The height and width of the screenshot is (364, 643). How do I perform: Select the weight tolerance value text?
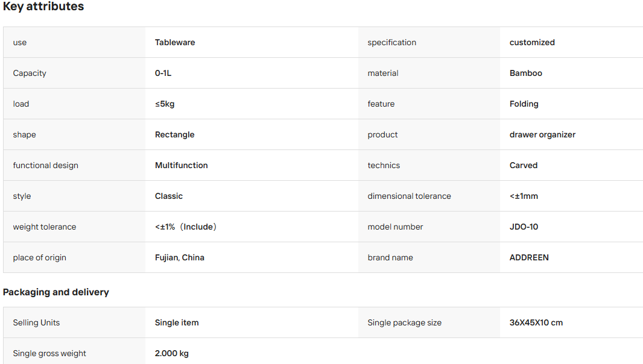(185, 227)
